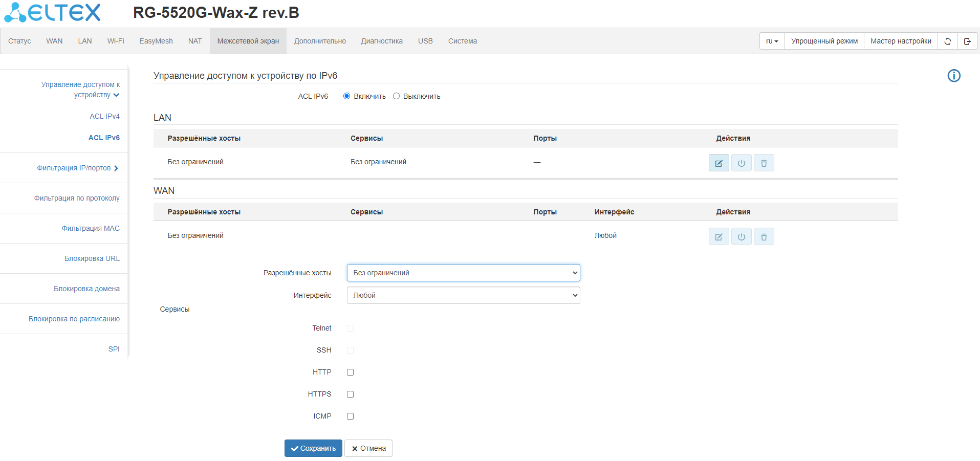Open the Диагностика tab
Screen dimensions: 980x461
click(x=382, y=41)
